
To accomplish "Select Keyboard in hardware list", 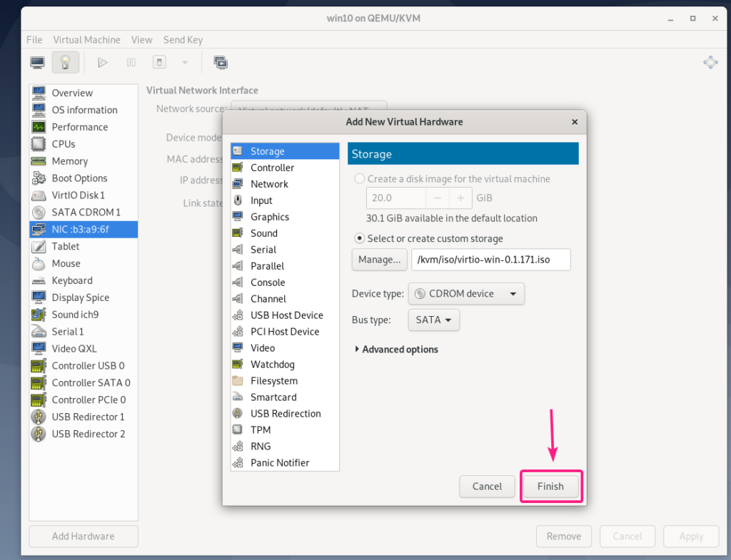I will [84, 280].
